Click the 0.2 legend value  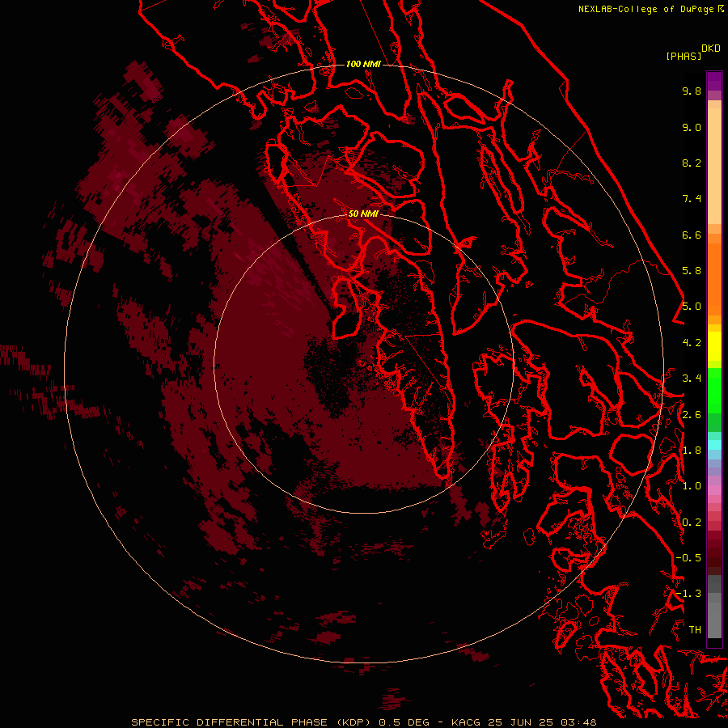pos(692,523)
